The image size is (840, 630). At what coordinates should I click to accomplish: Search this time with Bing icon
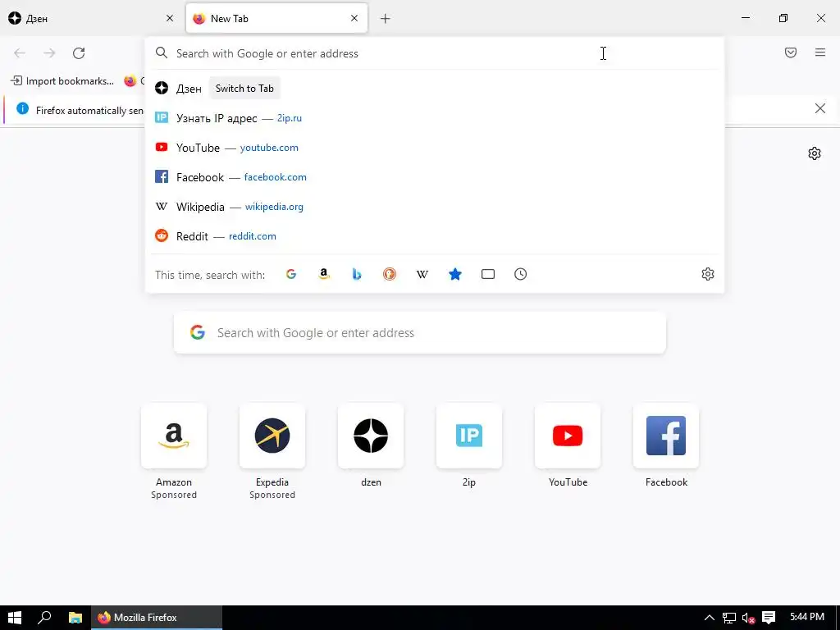[x=357, y=274]
